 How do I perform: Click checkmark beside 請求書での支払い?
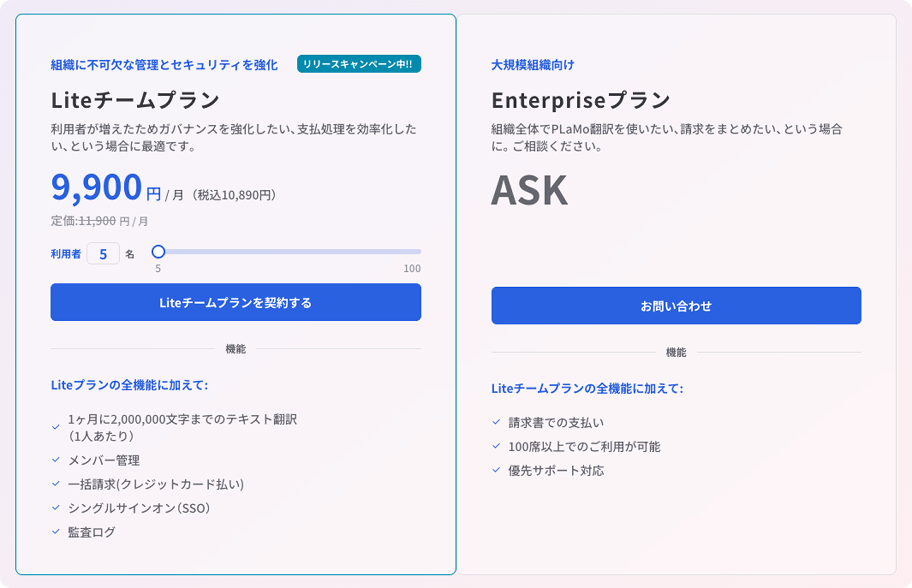[x=496, y=422]
